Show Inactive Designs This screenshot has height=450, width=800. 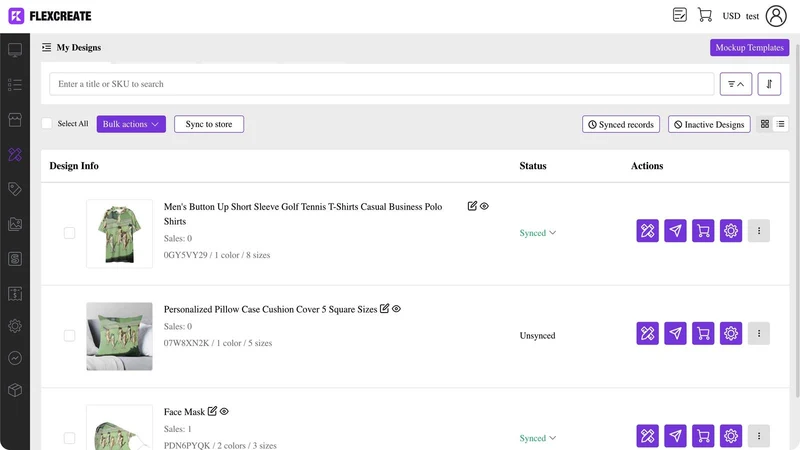click(709, 124)
